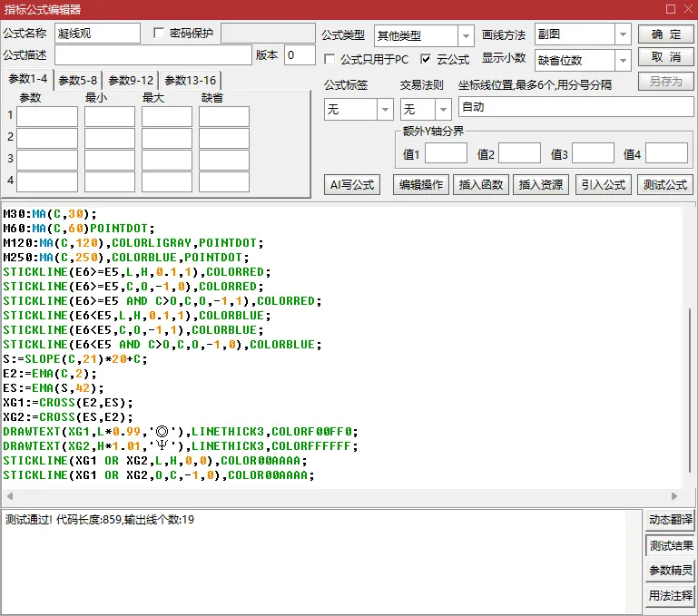Close the 指标公式编辑器 window
698x616 pixels.
coord(688,9)
